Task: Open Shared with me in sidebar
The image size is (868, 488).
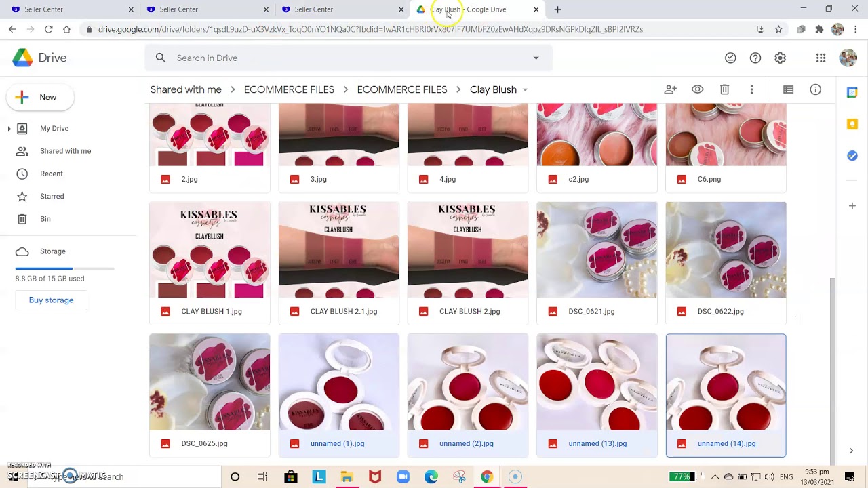Action: coord(65,151)
